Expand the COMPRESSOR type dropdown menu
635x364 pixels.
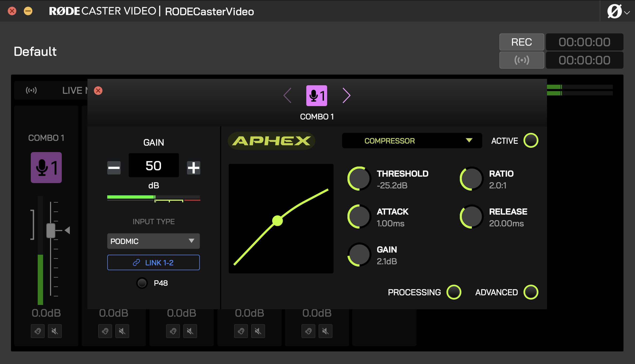click(468, 140)
